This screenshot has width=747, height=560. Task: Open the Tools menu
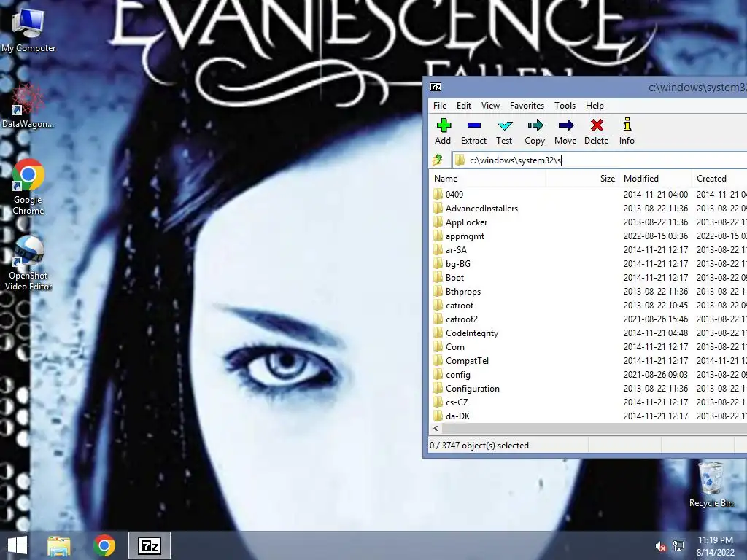pyautogui.click(x=565, y=106)
